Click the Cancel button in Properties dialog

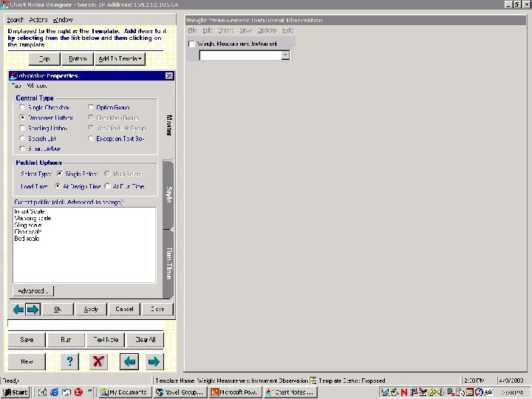(124, 309)
